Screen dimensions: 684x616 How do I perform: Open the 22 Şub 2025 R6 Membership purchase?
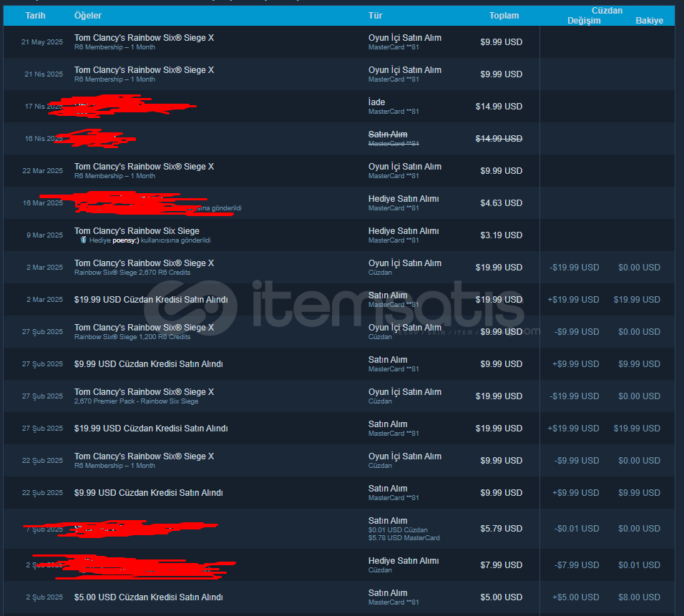[x=339, y=461]
